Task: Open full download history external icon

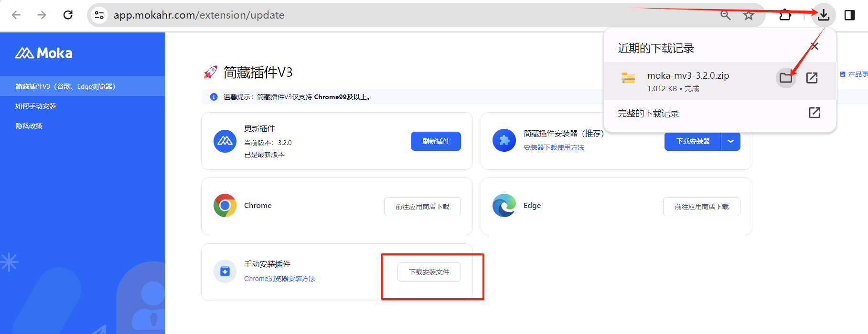Action: tap(814, 113)
